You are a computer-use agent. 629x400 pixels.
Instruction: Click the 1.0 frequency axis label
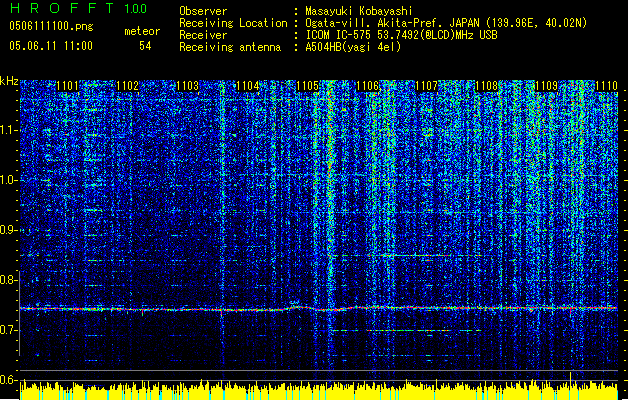point(8,180)
